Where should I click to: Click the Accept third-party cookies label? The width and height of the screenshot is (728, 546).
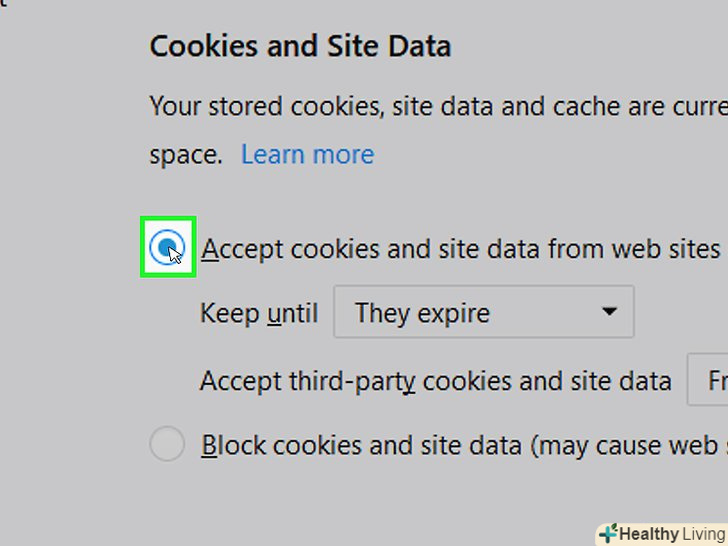tap(435, 381)
